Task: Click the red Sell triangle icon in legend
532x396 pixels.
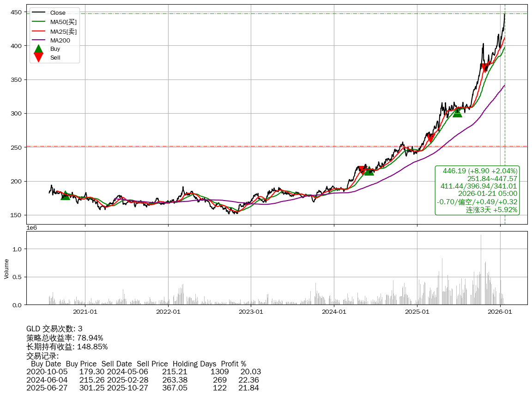Action: coord(39,57)
